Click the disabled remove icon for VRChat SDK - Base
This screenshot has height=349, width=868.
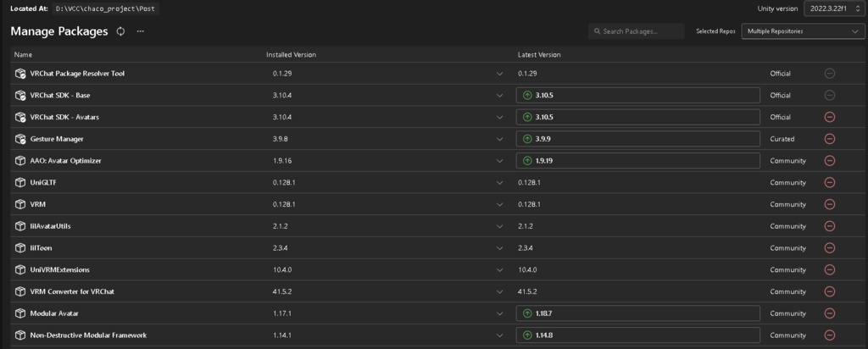(829, 95)
